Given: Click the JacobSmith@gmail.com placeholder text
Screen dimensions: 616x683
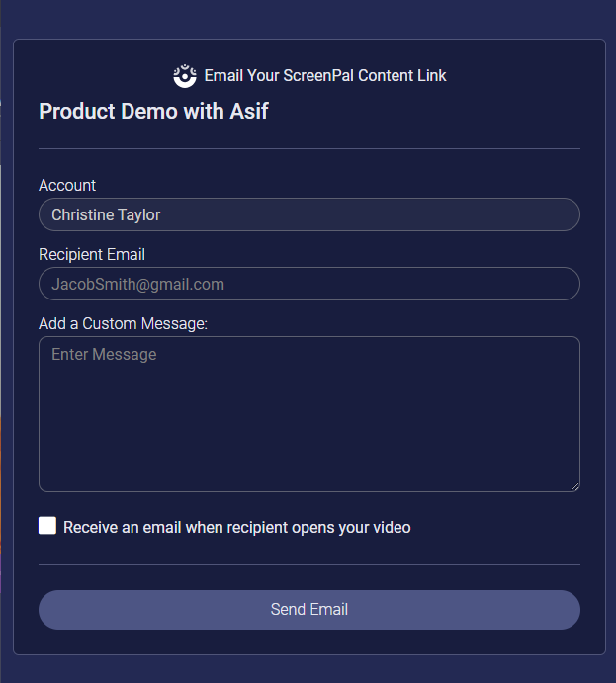Looking at the screenshot, I should tap(137, 284).
